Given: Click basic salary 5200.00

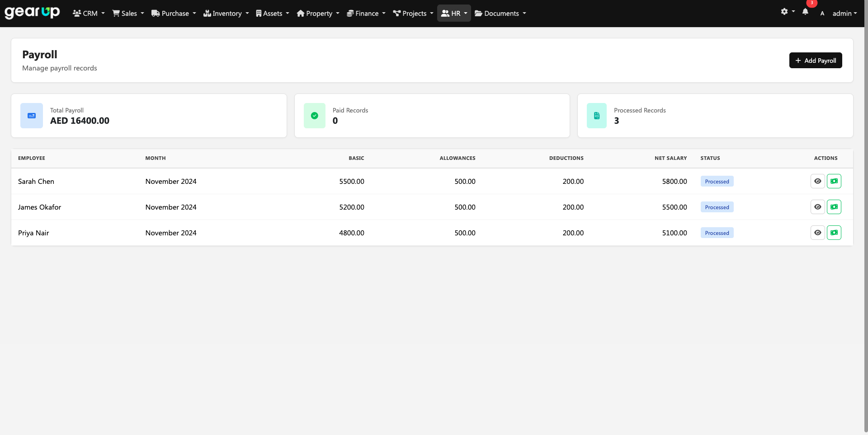Looking at the screenshot, I should pos(352,207).
